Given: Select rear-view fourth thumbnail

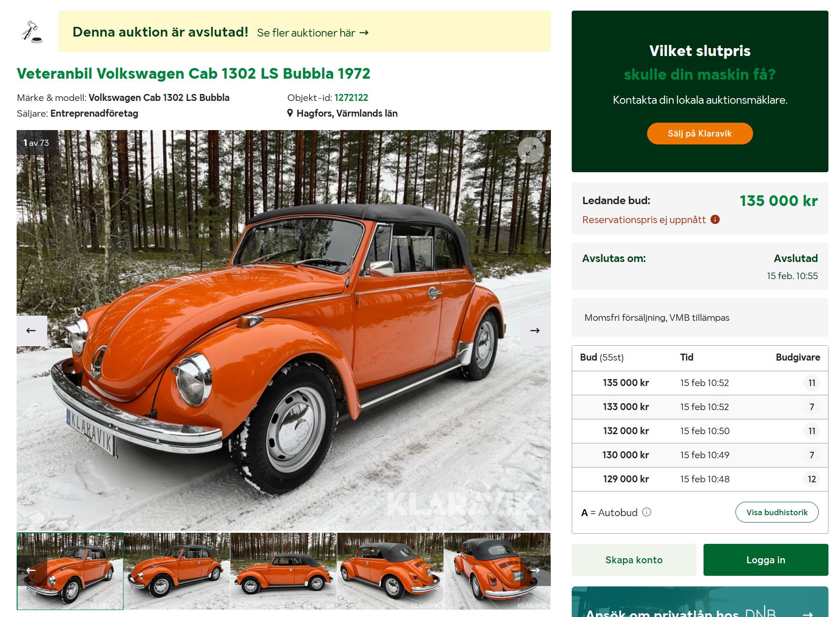Looking at the screenshot, I should pyautogui.click(x=390, y=571).
